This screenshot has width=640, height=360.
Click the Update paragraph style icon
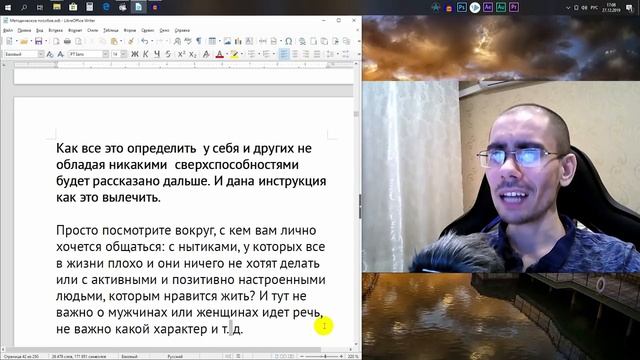50,54
